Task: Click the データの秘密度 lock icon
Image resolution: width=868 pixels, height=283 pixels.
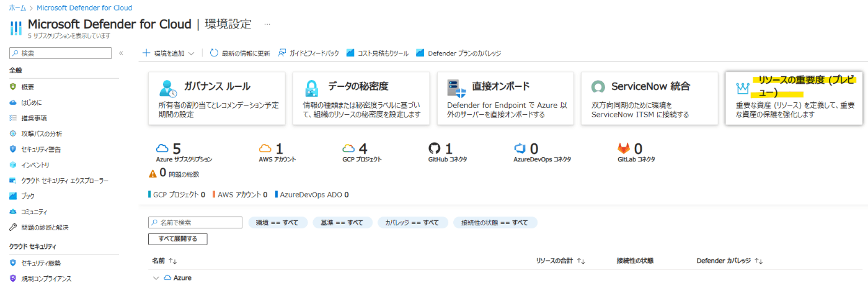Action: (312, 87)
